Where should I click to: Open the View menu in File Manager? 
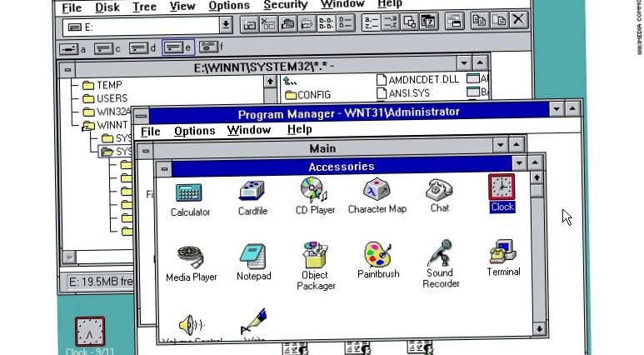click(182, 6)
